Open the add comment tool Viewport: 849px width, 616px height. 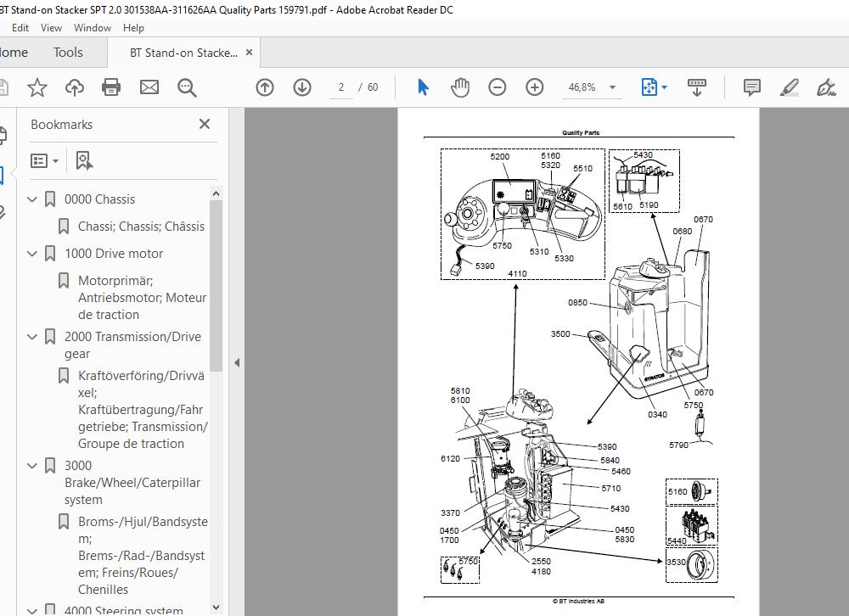(751, 87)
